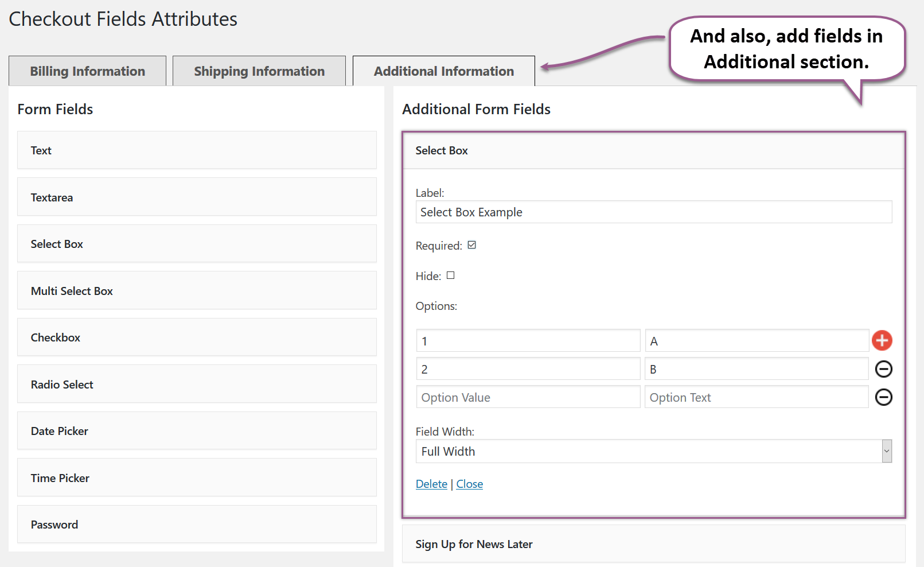Image resolution: width=924 pixels, height=567 pixels.
Task: Add a Date Picker field
Action: (x=197, y=430)
